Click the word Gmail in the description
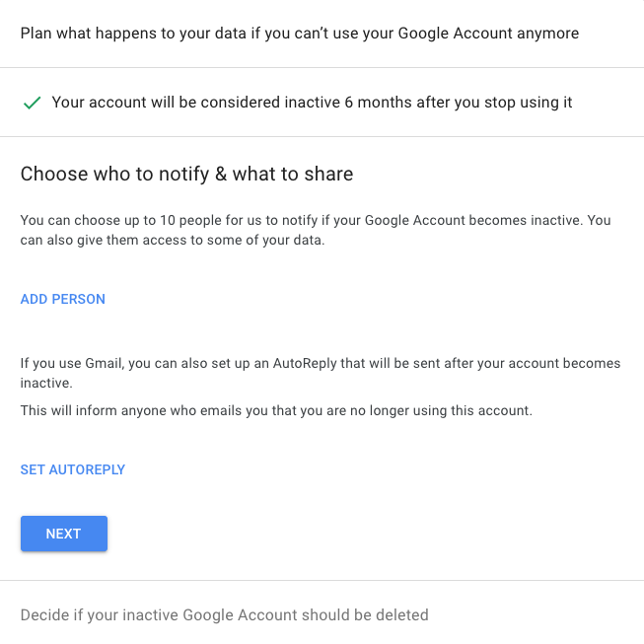This screenshot has width=644, height=644. [x=105, y=364]
